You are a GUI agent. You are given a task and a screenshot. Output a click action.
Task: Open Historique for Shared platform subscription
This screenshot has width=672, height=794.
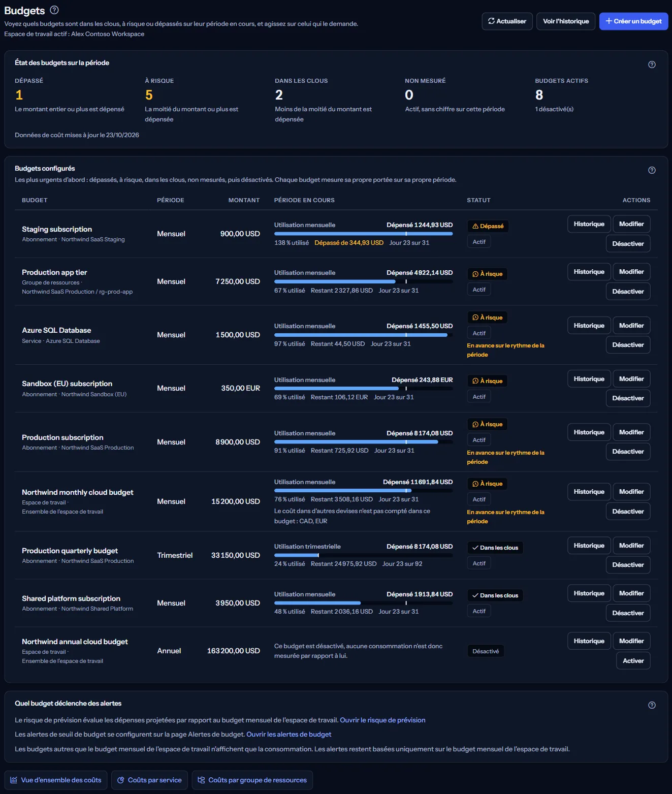coord(589,593)
